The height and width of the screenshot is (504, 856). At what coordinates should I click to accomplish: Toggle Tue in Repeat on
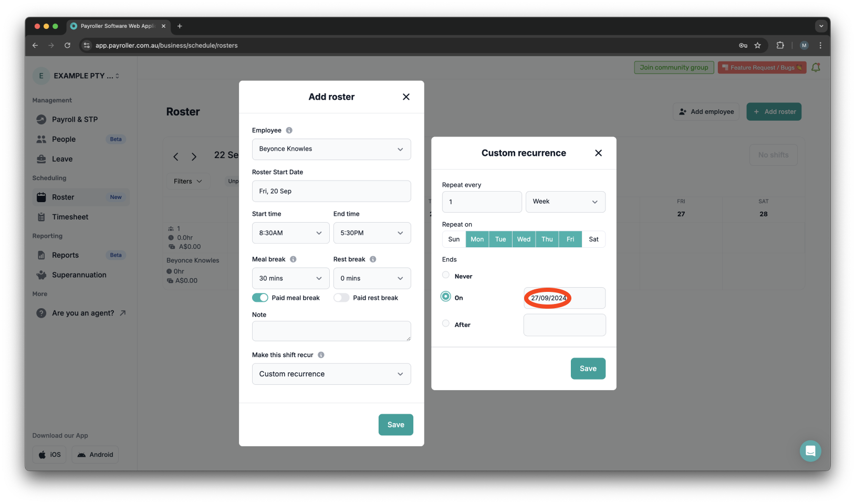tap(500, 239)
